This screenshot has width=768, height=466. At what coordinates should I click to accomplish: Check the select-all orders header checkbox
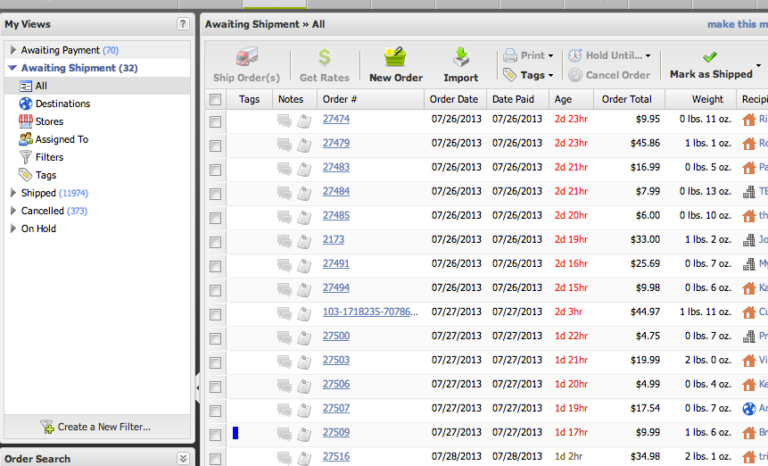click(x=215, y=99)
